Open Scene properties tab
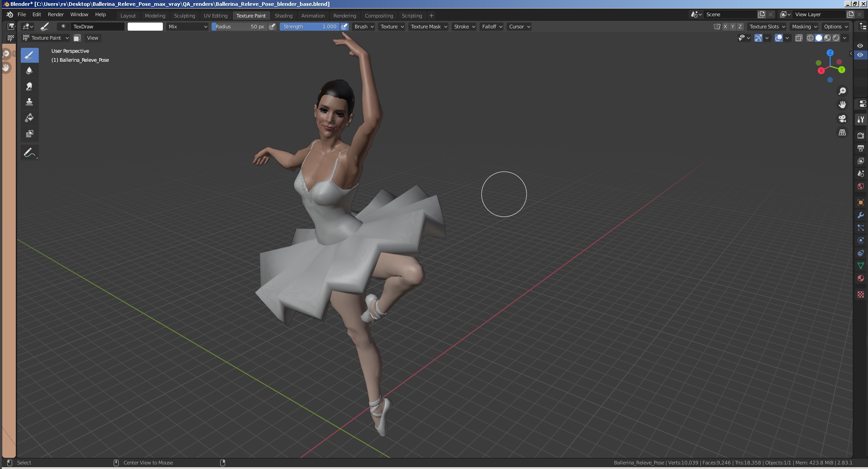The image size is (868, 469). pos(861,174)
